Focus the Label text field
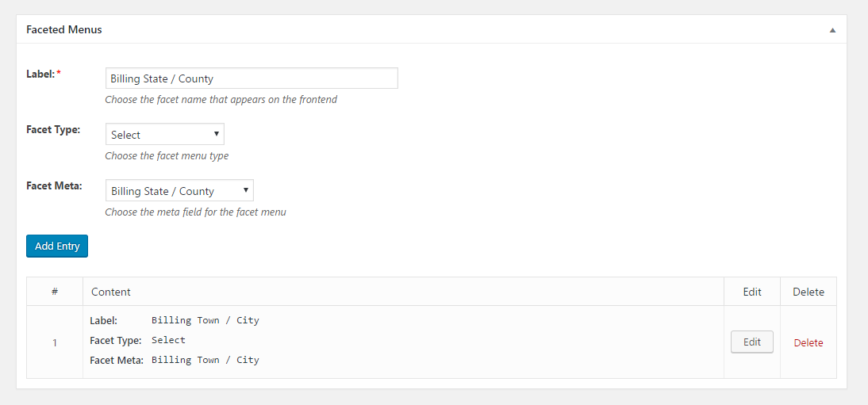Image resolution: width=868 pixels, height=405 pixels. click(252, 78)
